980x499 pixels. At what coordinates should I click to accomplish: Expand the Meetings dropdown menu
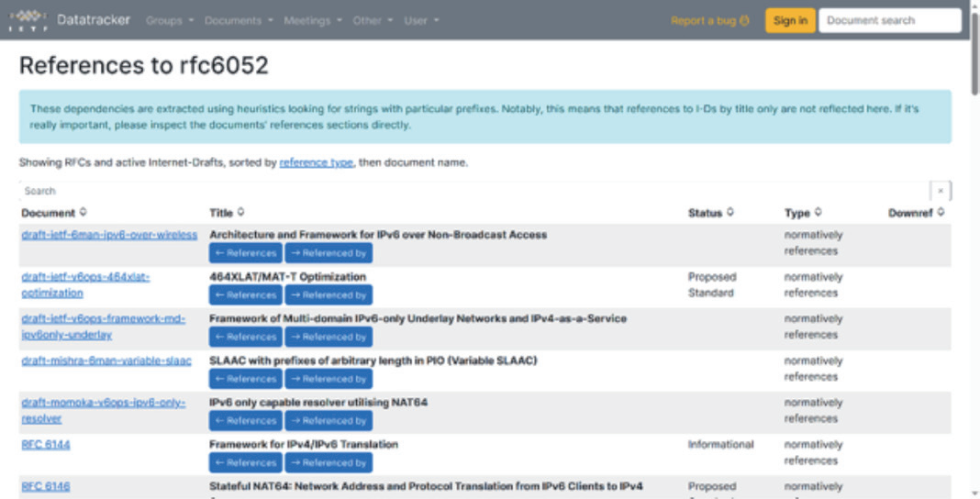[x=312, y=20]
